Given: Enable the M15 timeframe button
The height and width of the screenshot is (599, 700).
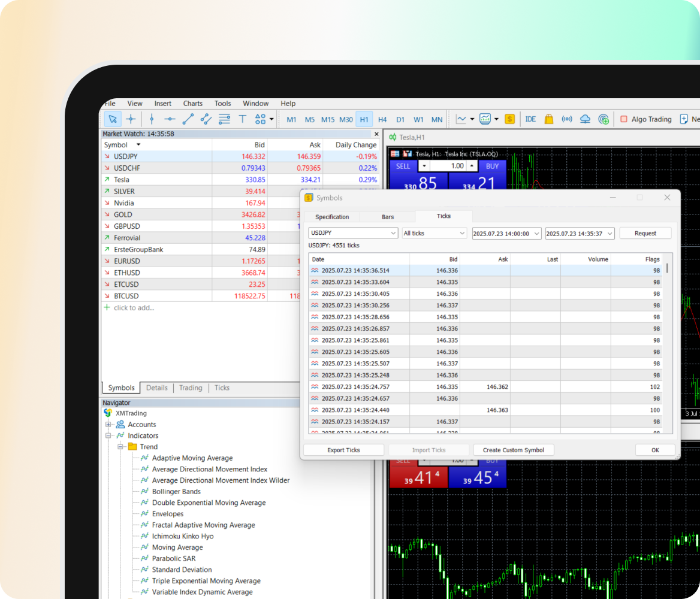Looking at the screenshot, I should (x=328, y=119).
